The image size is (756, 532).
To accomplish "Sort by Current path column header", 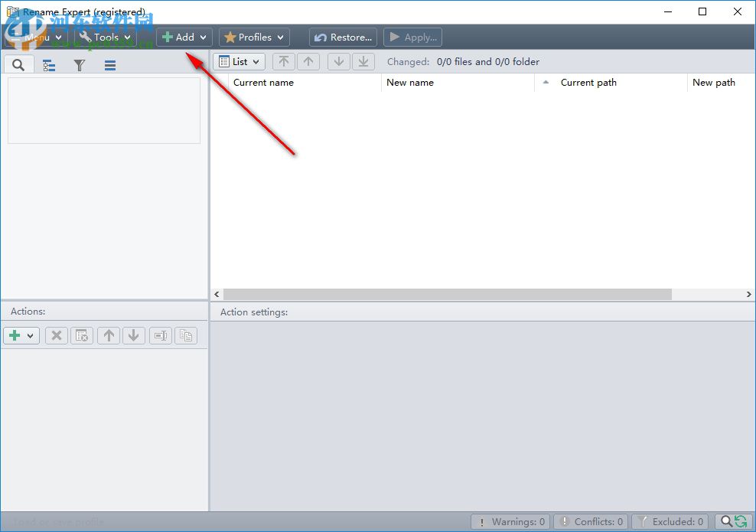I will click(x=611, y=83).
